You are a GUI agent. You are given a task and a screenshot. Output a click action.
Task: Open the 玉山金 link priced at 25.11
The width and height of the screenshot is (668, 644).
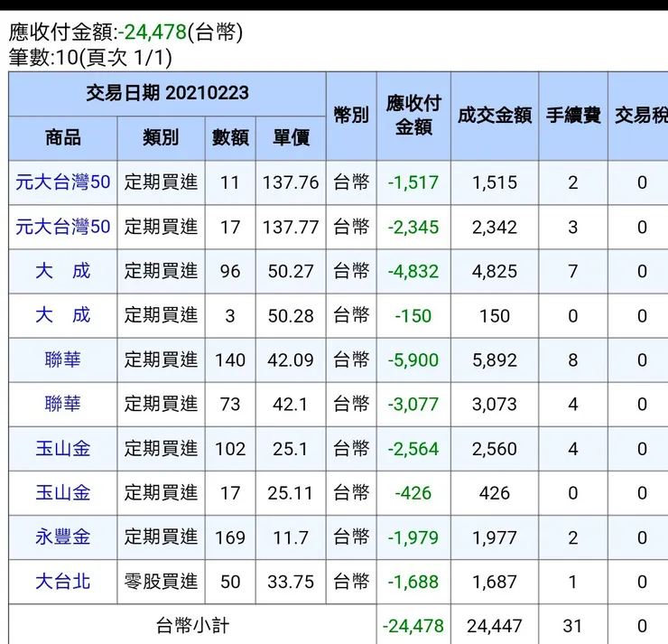[x=63, y=493]
